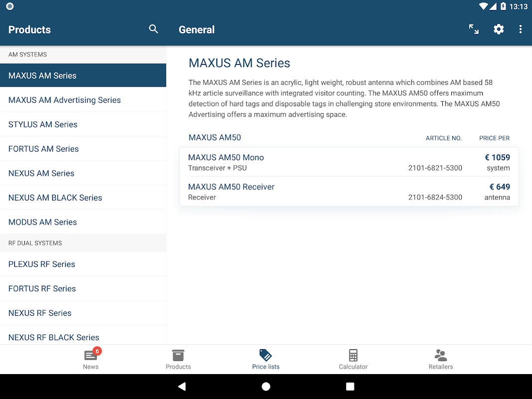Tap the € 649 price
This screenshot has height=399, width=532.
pyautogui.click(x=500, y=187)
